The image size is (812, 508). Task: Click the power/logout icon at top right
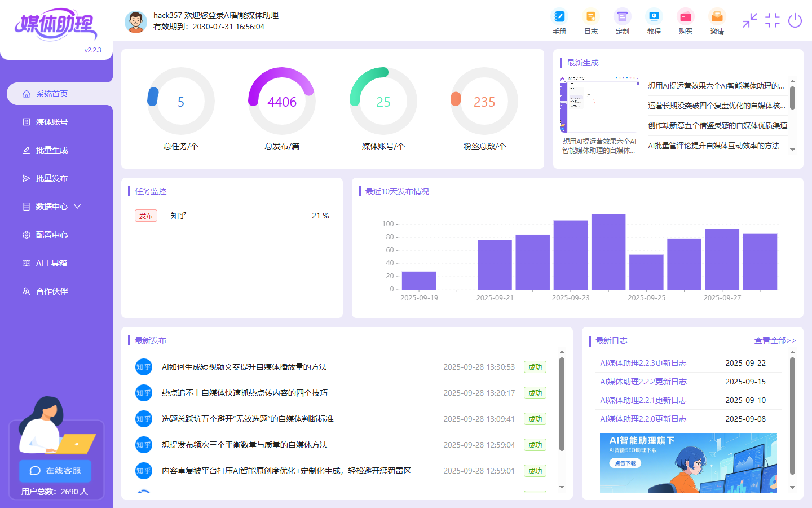click(795, 21)
